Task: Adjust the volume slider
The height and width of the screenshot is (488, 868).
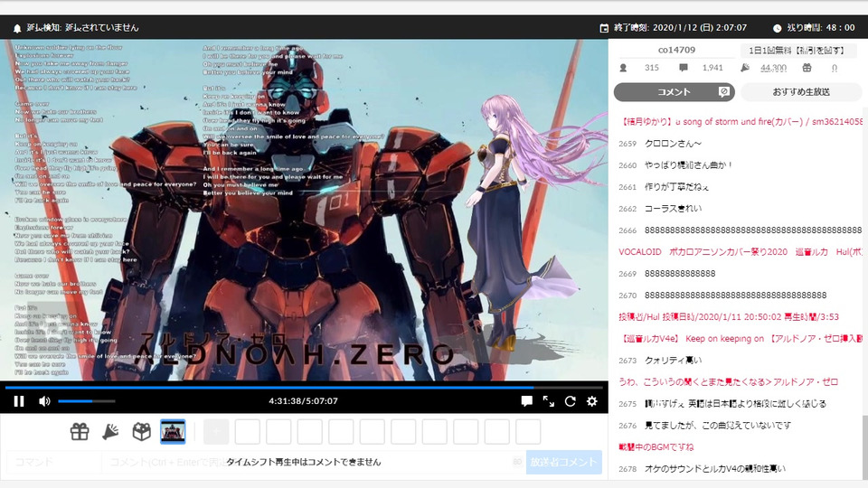Action: click(87, 401)
